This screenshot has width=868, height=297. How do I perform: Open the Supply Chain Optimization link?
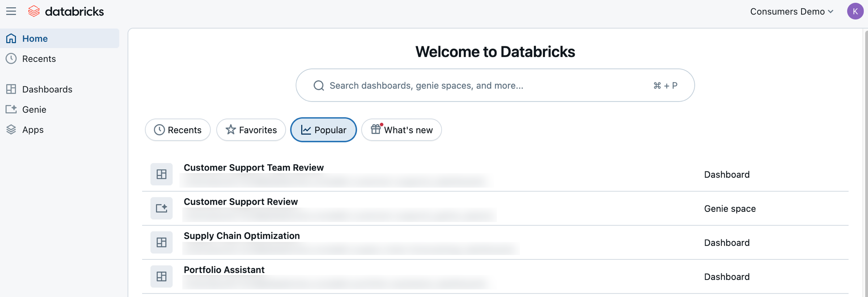point(242,236)
